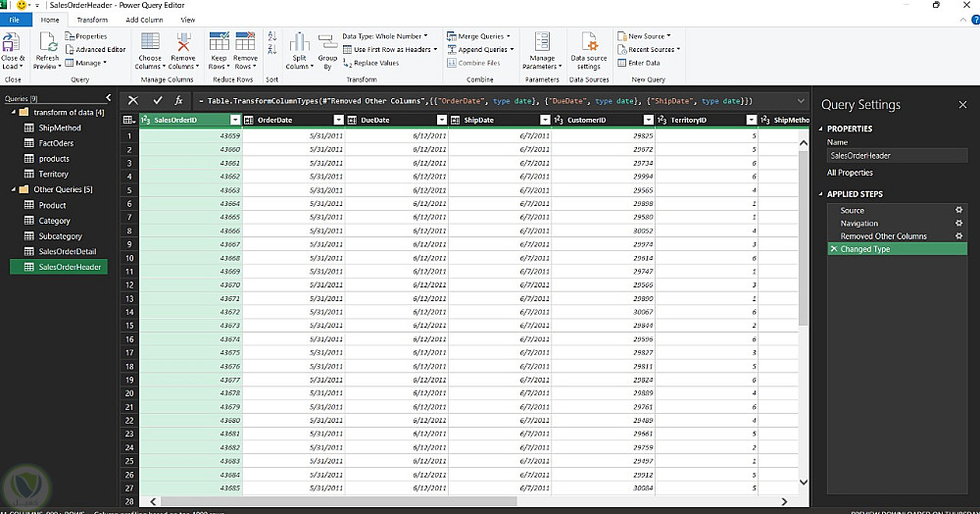Collapse the Queries pane
The image size is (980, 514).
108,97
